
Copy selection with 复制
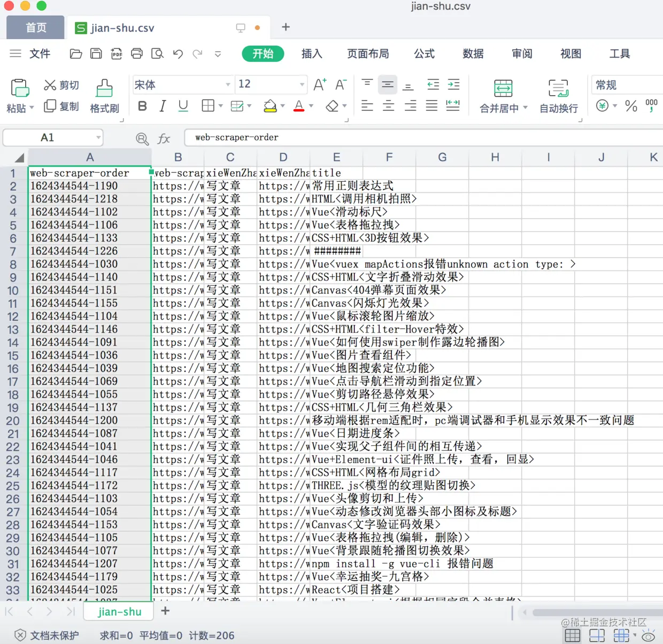coord(61,106)
